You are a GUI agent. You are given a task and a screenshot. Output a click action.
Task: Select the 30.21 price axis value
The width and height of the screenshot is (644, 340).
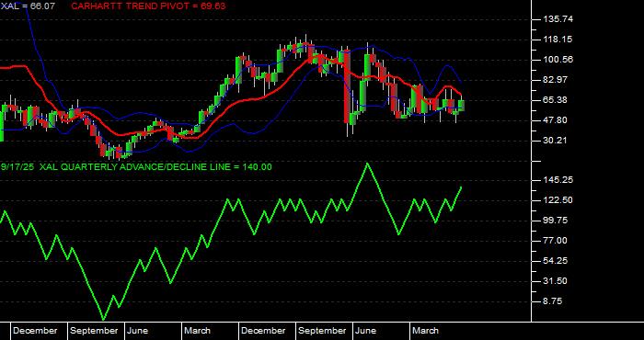tap(557, 141)
